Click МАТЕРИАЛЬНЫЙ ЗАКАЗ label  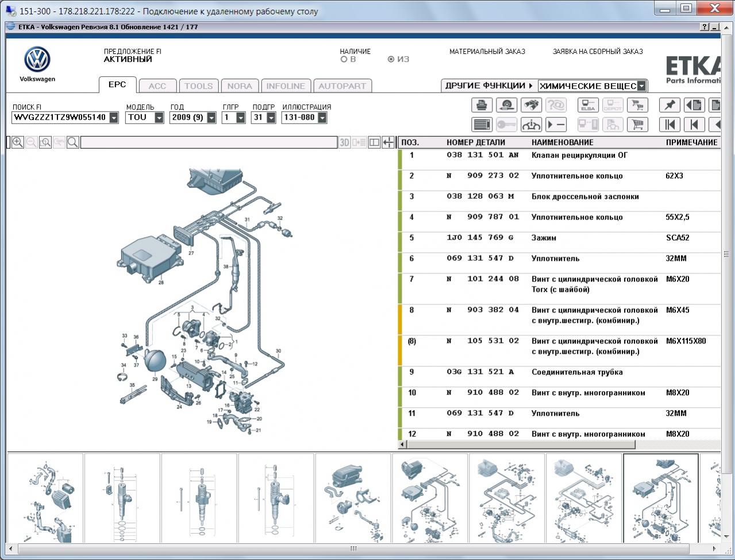click(x=487, y=52)
